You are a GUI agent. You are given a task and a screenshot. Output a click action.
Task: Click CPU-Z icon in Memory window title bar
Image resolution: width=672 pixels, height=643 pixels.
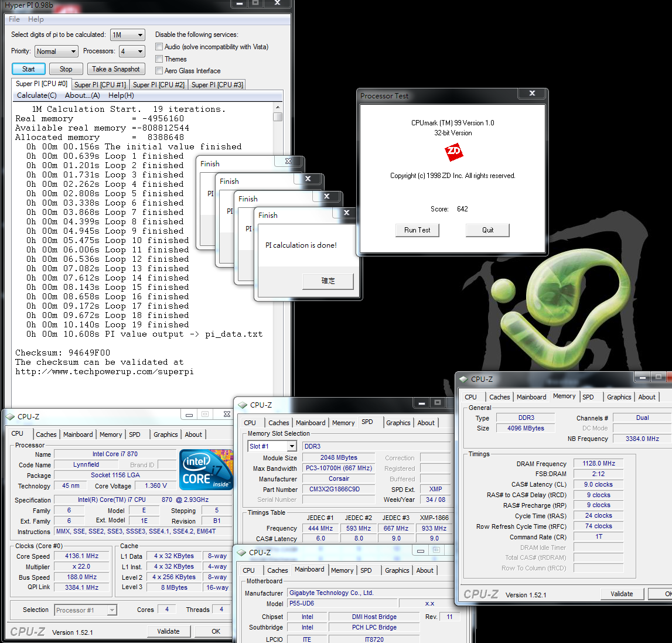[x=463, y=379]
